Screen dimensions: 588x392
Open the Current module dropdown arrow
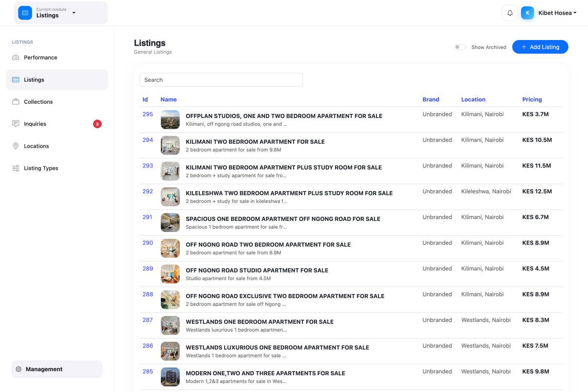[74, 13]
